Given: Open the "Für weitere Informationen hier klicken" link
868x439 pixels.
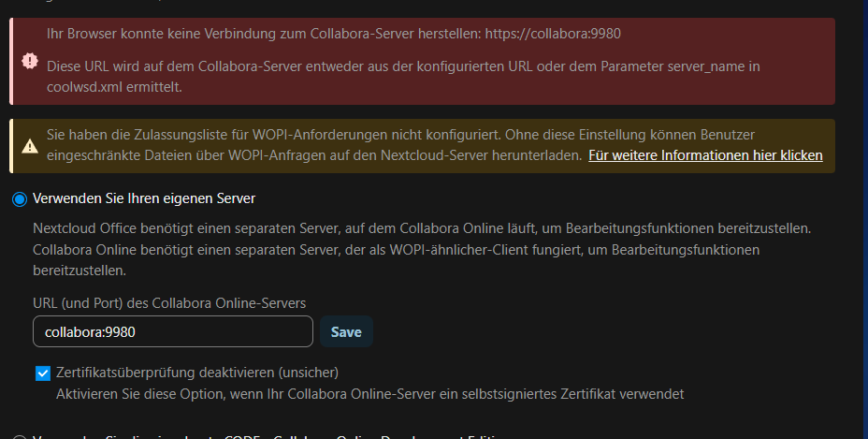Looking at the screenshot, I should [x=705, y=155].
